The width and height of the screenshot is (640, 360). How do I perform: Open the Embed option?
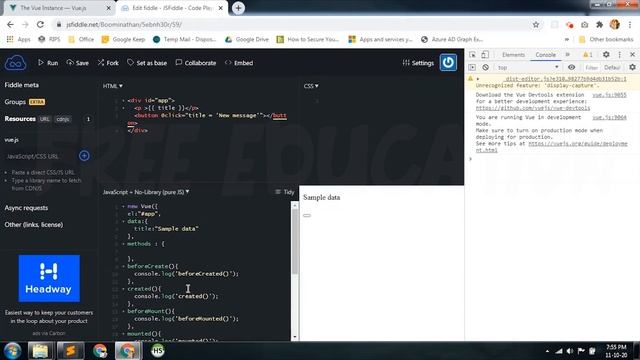(x=239, y=63)
